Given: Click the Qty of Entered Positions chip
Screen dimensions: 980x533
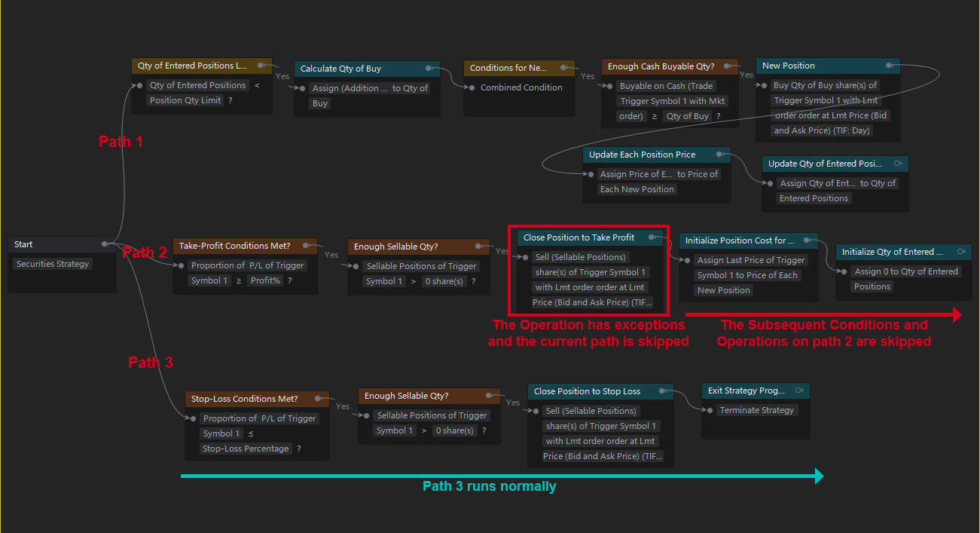Looking at the screenshot, I should 198,85.
